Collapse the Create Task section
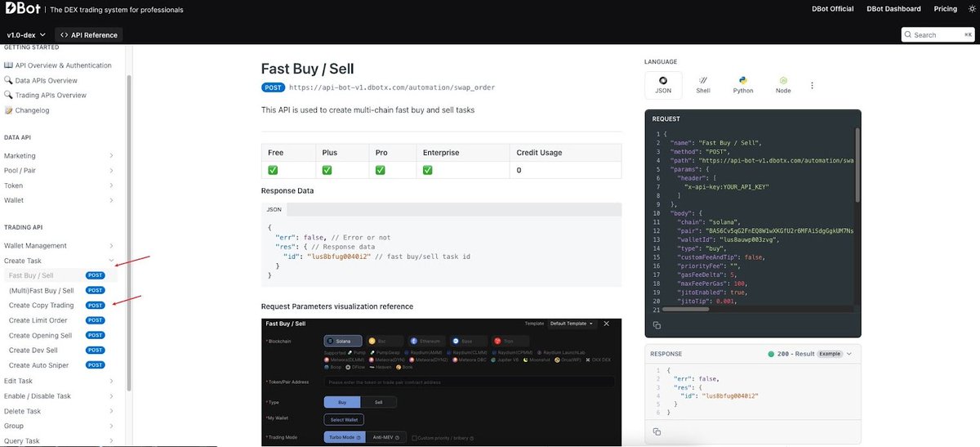 (x=59, y=261)
